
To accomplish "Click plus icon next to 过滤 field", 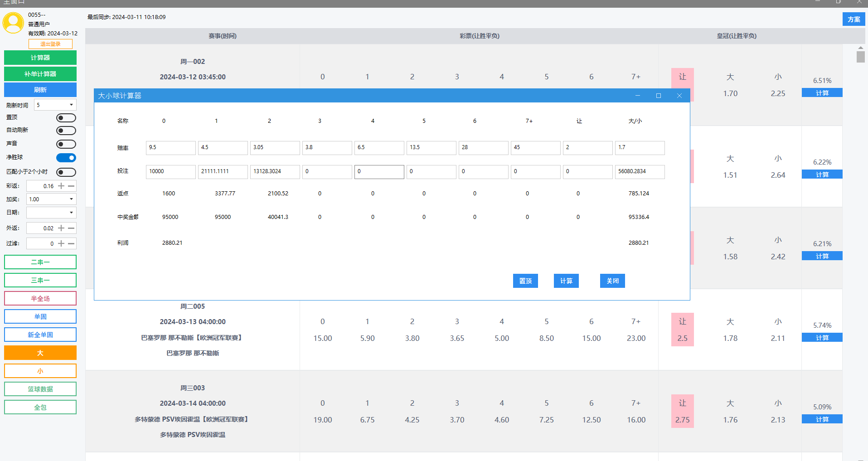I will point(61,243).
